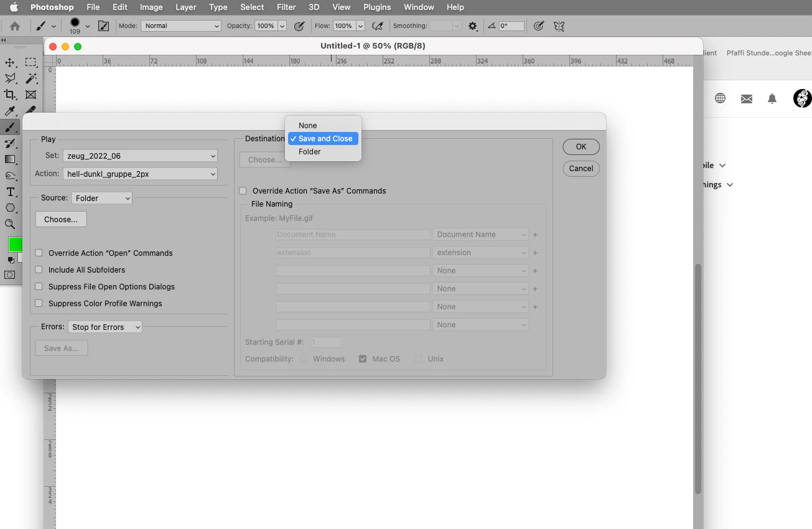
Task: Open the Photoshop application menu
Action: (x=52, y=7)
